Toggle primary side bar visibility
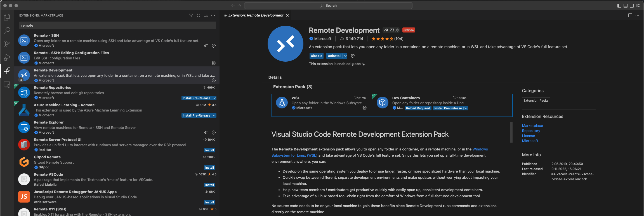Image resolution: width=644 pixels, height=216 pixels. pyautogui.click(x=619, y=6)
